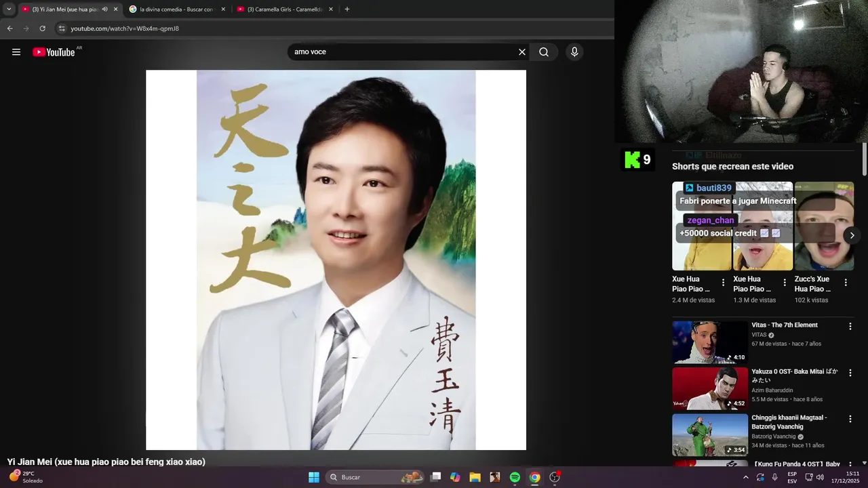Open a new browser tab with plus
868x488 pixels.
click(x=347, y=9)
